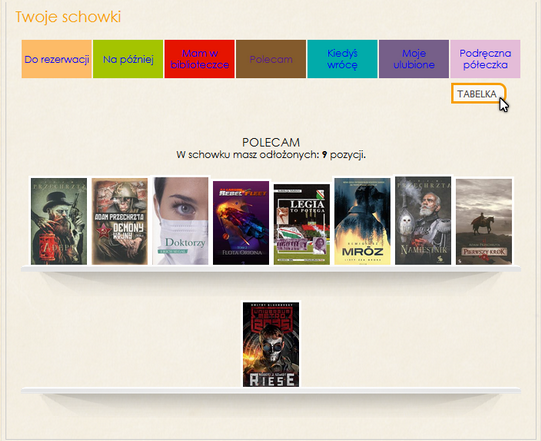Select the Mam w biblioteczce tab

pos(199,59)
